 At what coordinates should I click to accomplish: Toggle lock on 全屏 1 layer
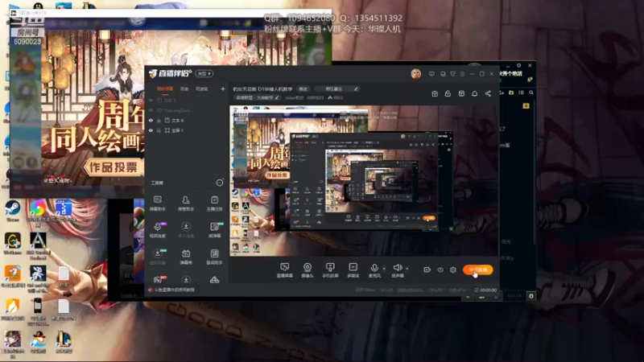pyautogui.click(x=159, y=130)
